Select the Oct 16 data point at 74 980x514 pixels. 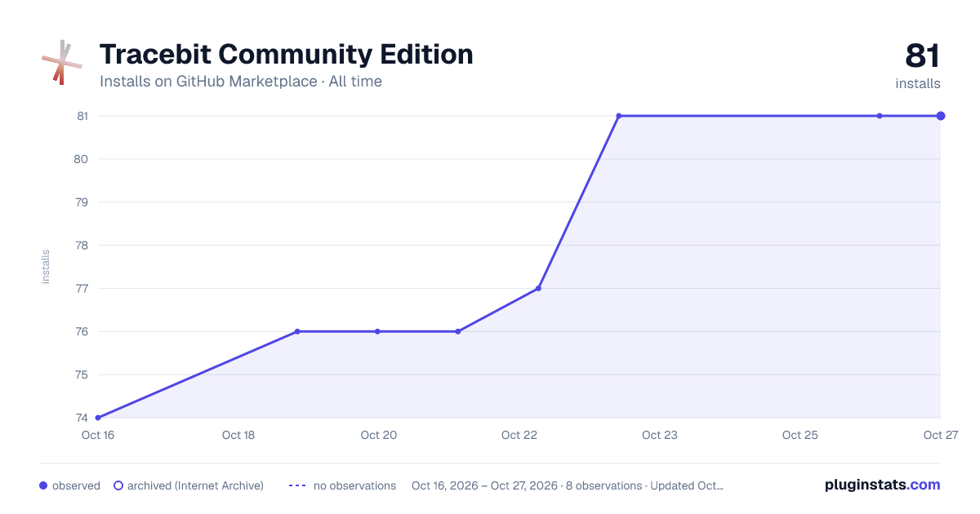point(98,418)
